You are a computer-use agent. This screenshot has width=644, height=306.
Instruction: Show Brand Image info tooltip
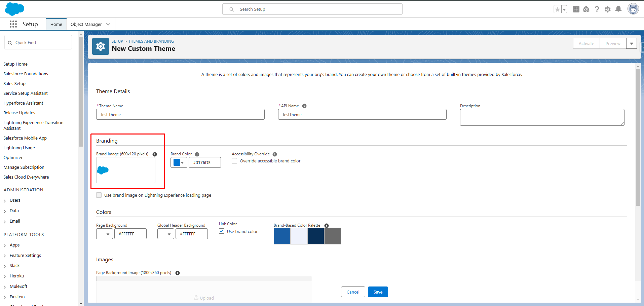coord(155,154)
